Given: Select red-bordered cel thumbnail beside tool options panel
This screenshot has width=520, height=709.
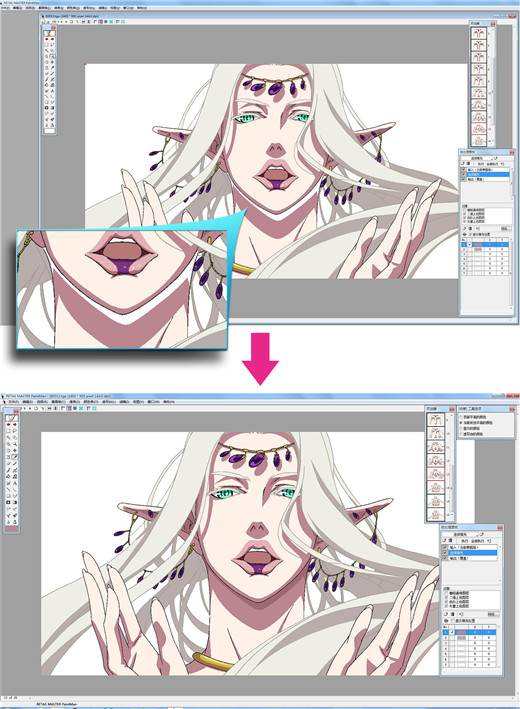Looking at the screenshot, I should pyautogui.click(x=435, y=474).
